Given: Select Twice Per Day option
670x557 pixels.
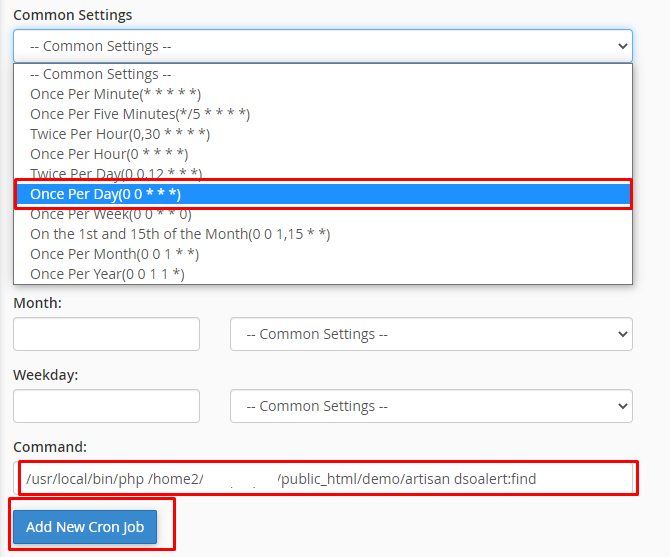Looking at the screenshot, I should (116, 174).
